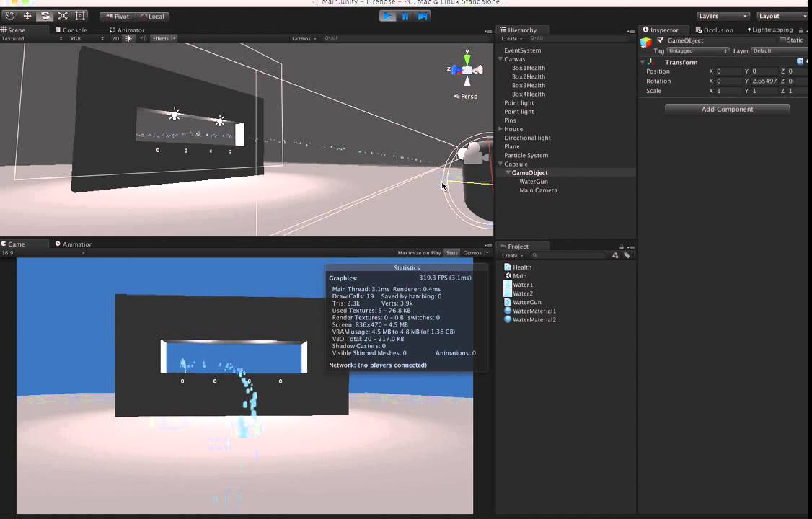Click the Add Component button

[x=727, y=109]
